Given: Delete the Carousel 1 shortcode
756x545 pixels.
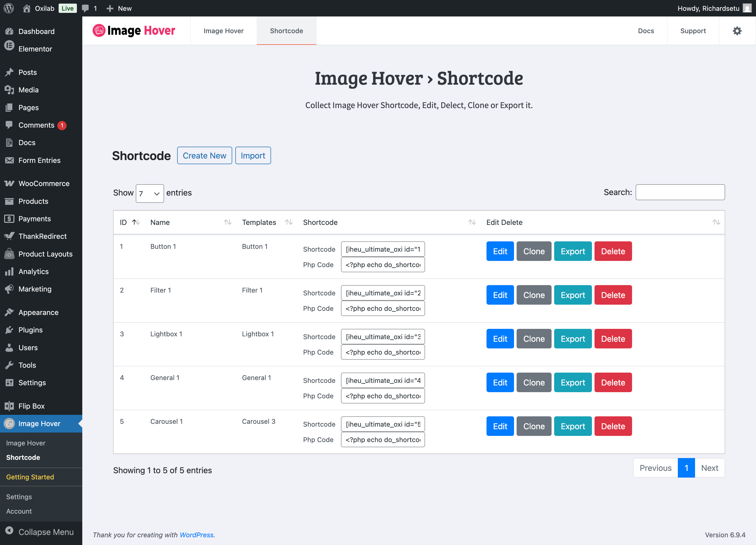Looking at the screenshot, I should click(613, 426).
